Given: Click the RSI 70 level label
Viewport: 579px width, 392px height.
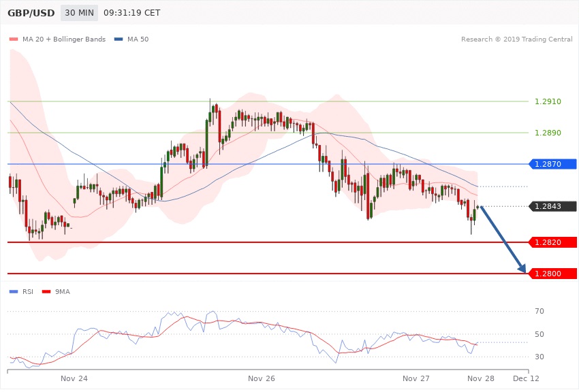Looking at the screenshot, I should [x=539, y=312].
